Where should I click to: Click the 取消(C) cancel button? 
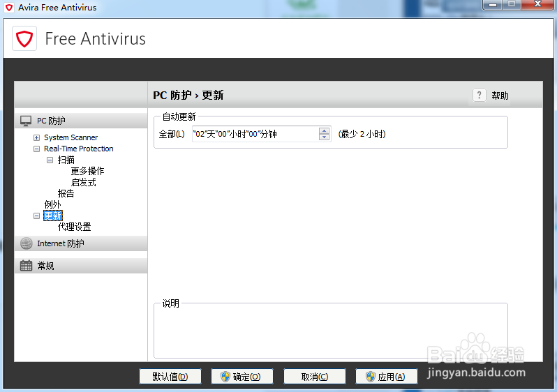coord(315,377)
